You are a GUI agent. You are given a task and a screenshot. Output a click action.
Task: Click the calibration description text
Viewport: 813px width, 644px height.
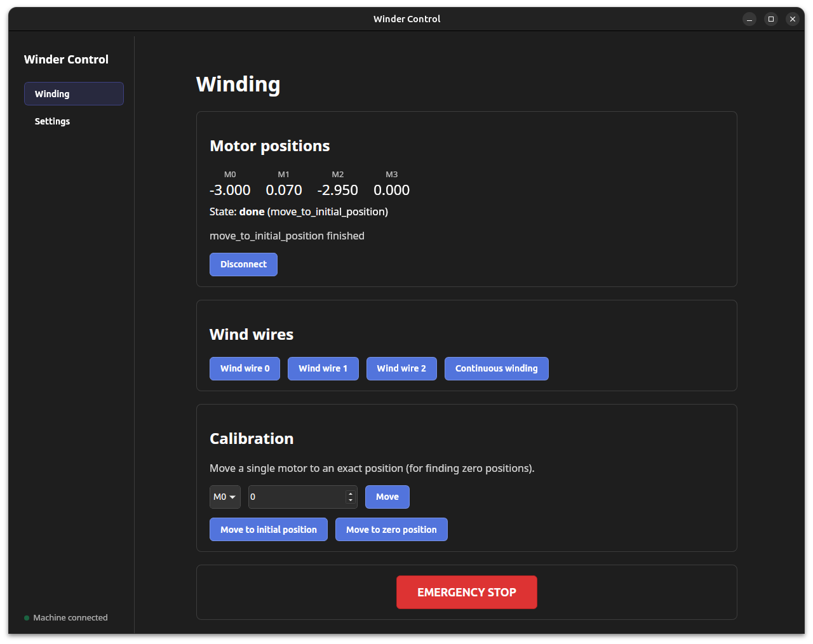pyautogui.click(x=372, y=468)
